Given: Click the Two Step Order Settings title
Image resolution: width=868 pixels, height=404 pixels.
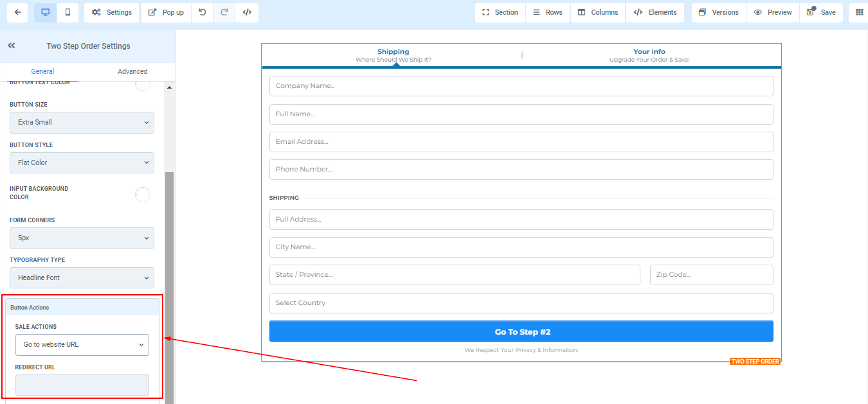Looking at the screenshot, I should click(x=88, y=46).
